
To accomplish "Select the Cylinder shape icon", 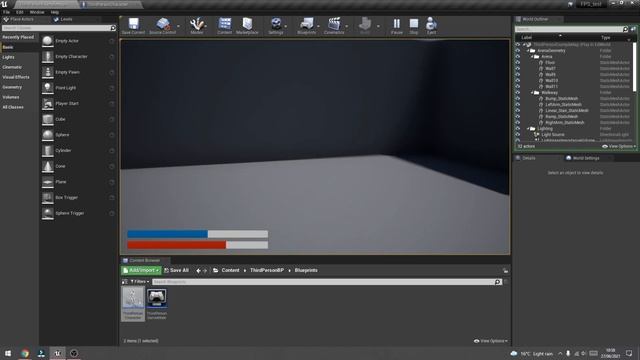I will coord(48,151).
